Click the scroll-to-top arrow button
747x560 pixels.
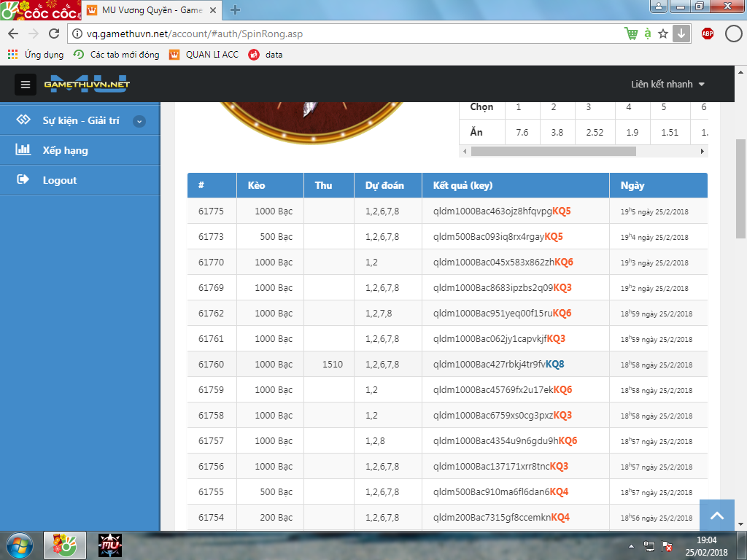pyautogui.click(x=716, y=516)
